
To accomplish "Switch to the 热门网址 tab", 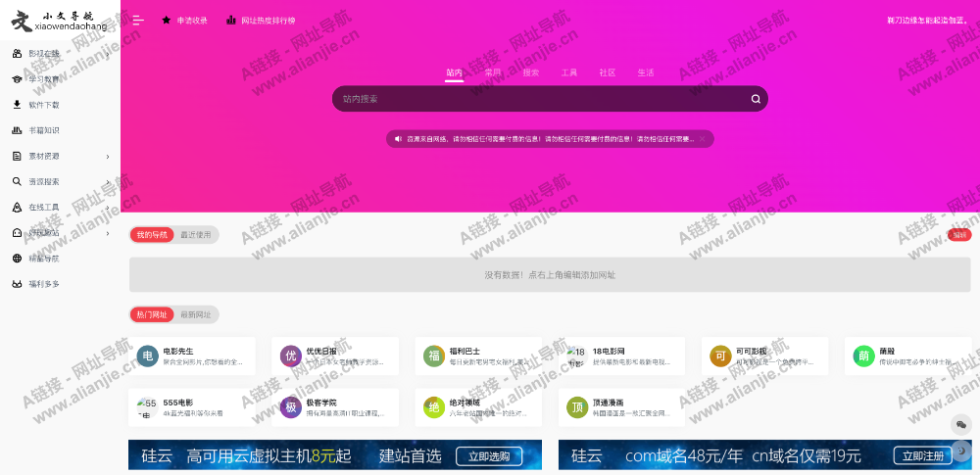I will point(152,314).
